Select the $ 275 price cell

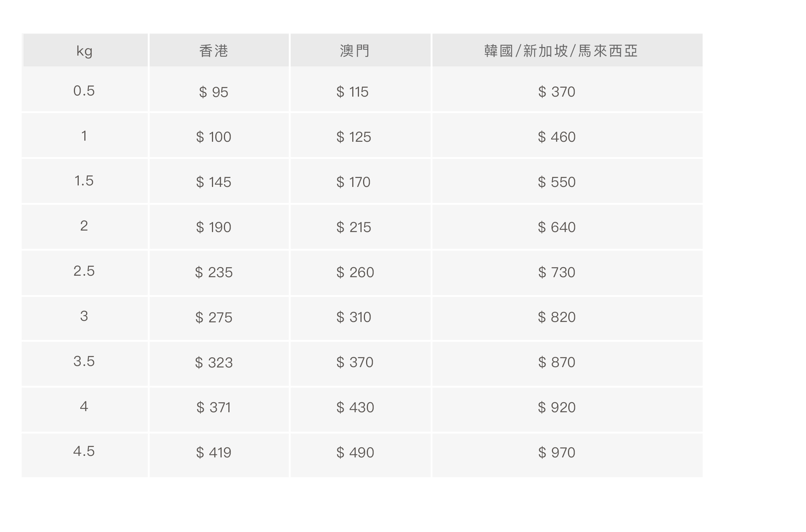[213, 317]
